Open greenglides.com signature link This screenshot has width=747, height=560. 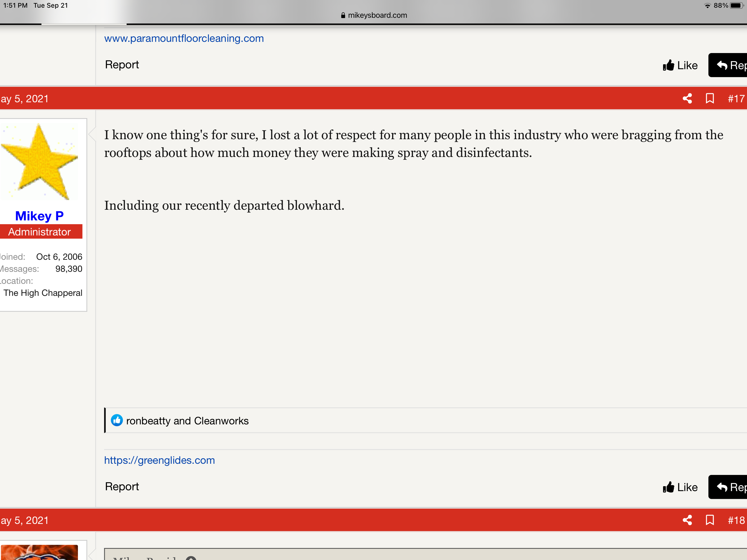click(159, 460)
